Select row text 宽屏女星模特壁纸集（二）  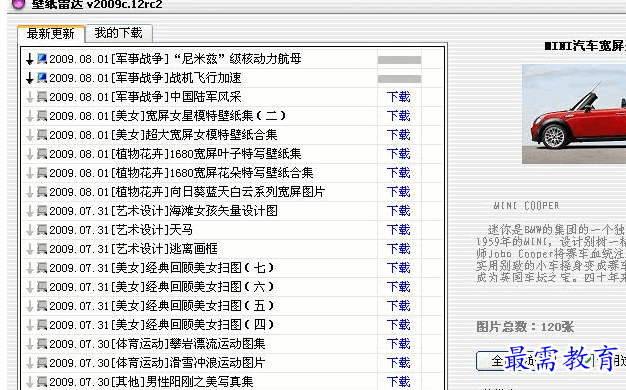216,116
